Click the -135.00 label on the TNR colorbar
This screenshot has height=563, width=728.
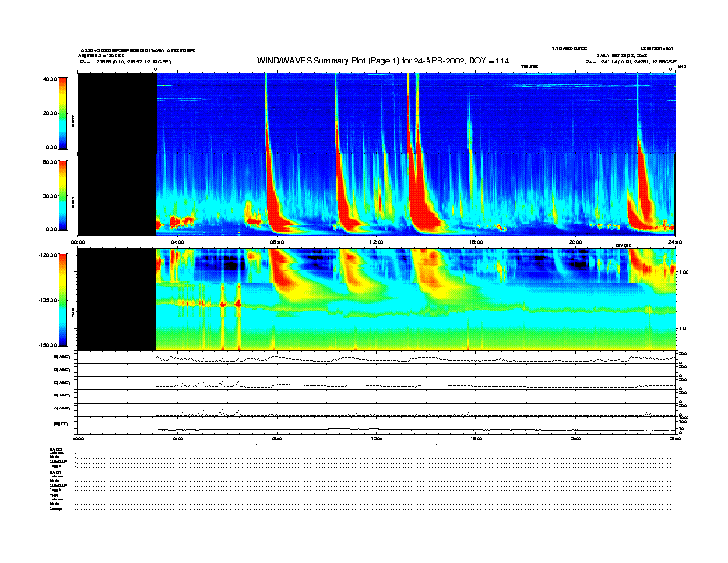pyautogui.click(x=48, y=300)
